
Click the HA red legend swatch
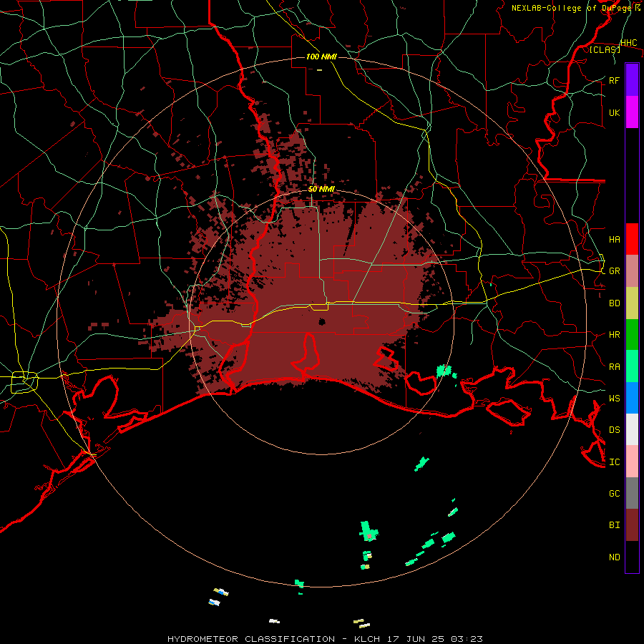632,239
